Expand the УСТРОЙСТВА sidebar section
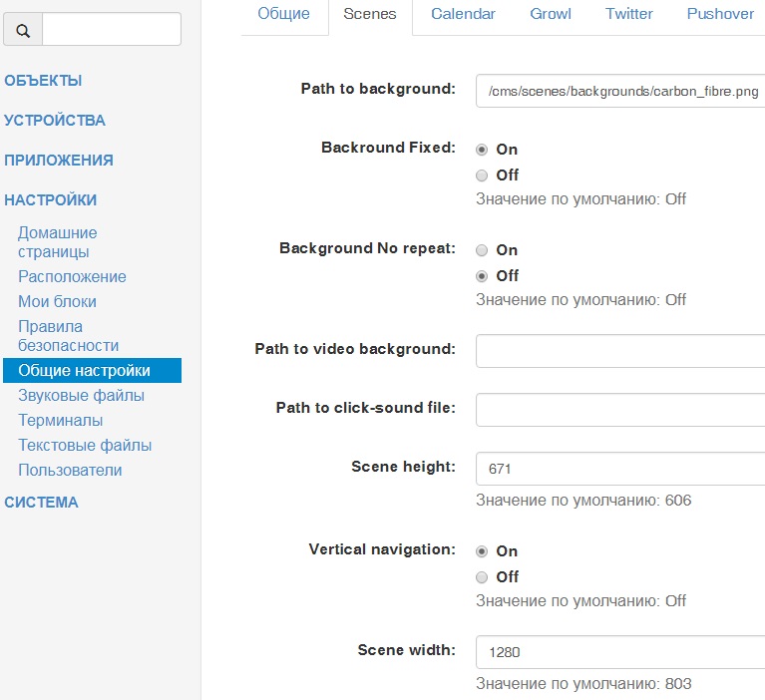 point(55,121)
